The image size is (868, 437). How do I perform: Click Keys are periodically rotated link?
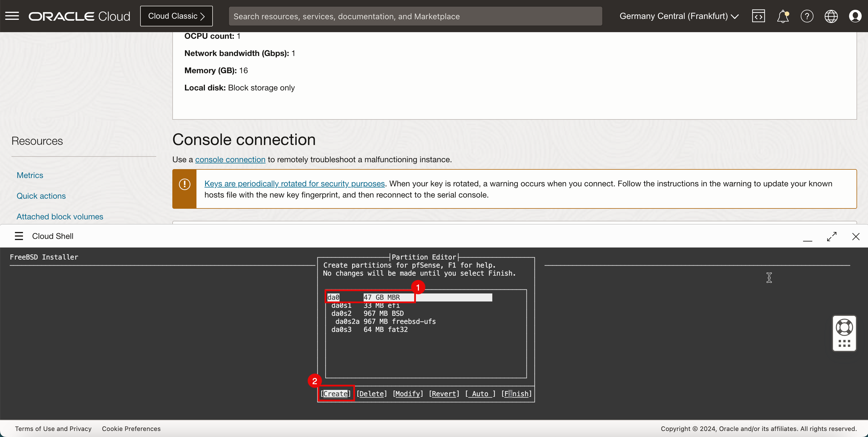tap(294, 183)
